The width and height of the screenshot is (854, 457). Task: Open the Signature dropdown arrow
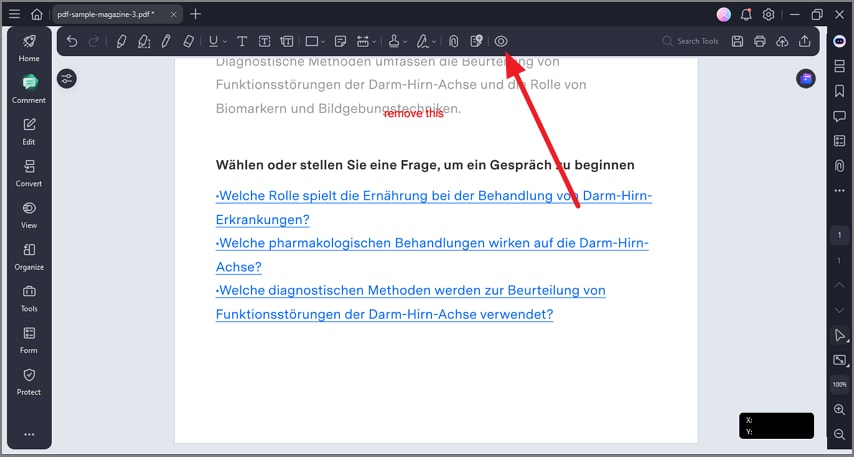[x=434, y=41]
